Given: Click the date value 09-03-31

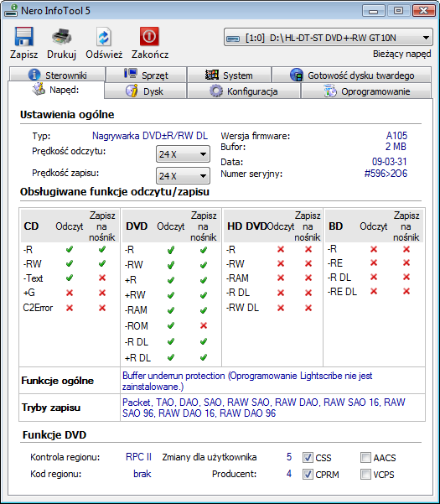Looking at the screenshot, I should (x=390, y=161).
